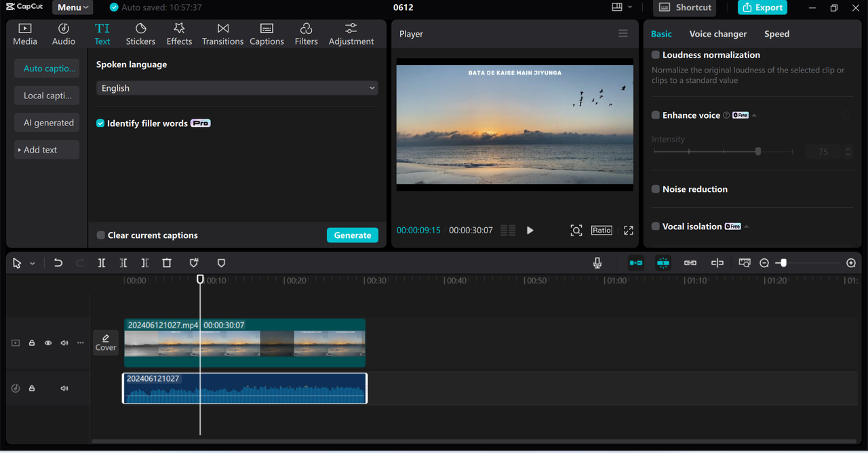Choose the Select pointer tool in timeline
Screen dimensions: 868x453
(x=17, y=263)
